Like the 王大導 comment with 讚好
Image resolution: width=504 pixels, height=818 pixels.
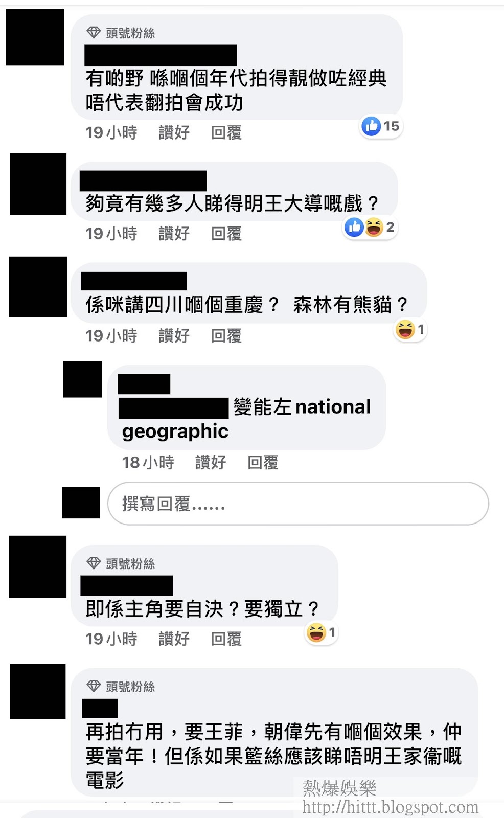click(x=174, y=234)
